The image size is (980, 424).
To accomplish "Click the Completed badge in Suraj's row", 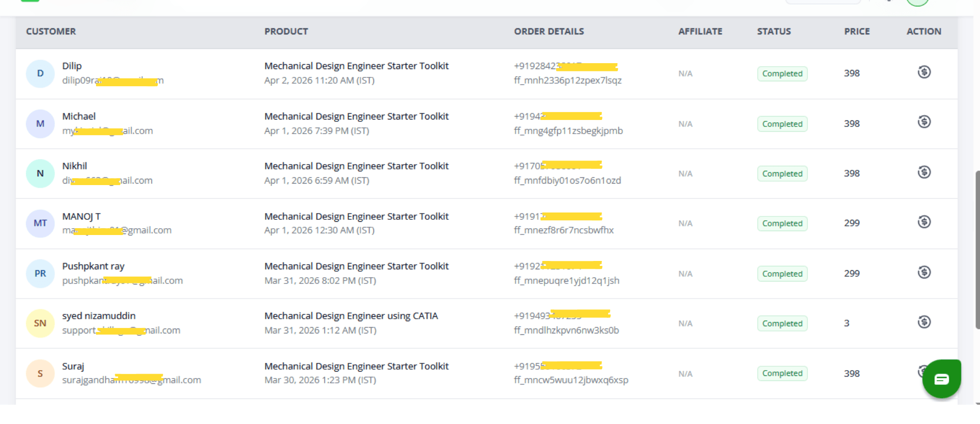I will click(782, 374).
